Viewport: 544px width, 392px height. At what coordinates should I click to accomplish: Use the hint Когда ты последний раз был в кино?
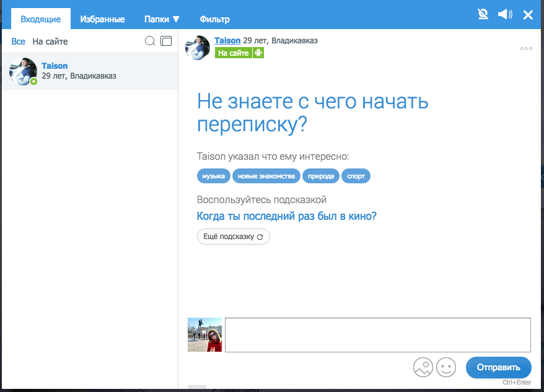click(x=287, y=216)
